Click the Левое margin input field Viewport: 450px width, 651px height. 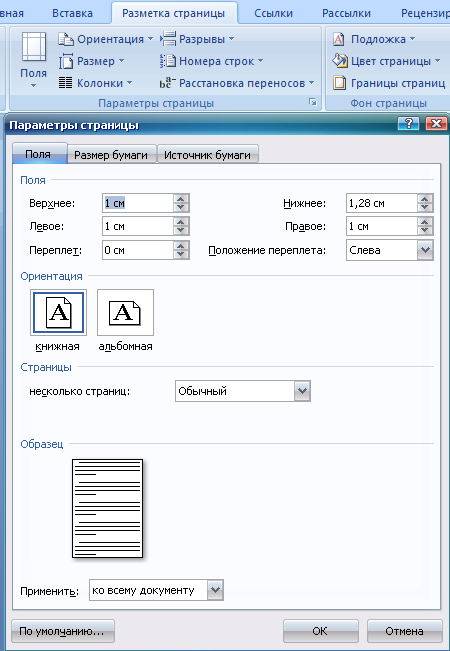point(137,227)
